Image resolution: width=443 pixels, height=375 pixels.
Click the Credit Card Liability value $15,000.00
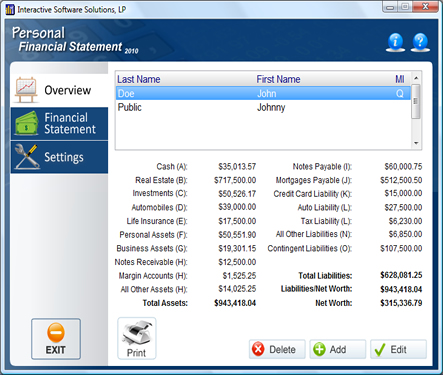click(x=403, y=194)
